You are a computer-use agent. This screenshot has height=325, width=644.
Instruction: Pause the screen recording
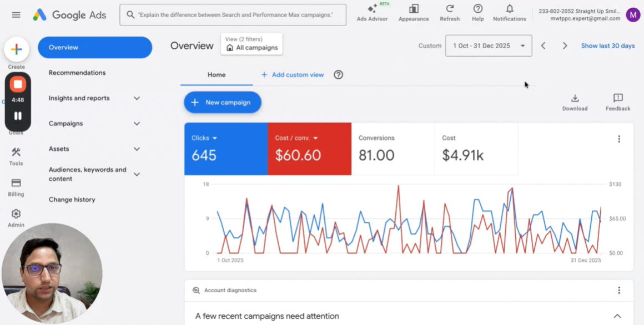tap(18, 116)
